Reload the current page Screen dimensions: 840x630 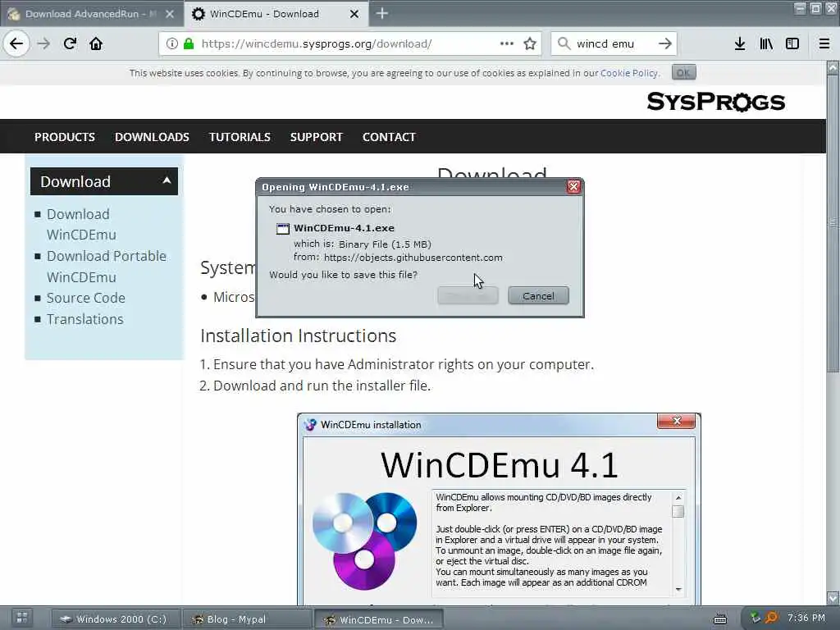tap(70, 43)
